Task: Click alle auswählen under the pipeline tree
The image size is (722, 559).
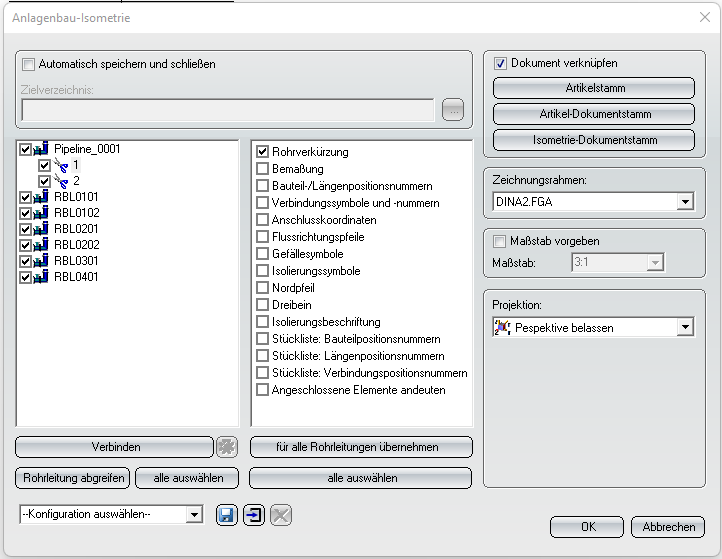Action: [x=187, y=478]
